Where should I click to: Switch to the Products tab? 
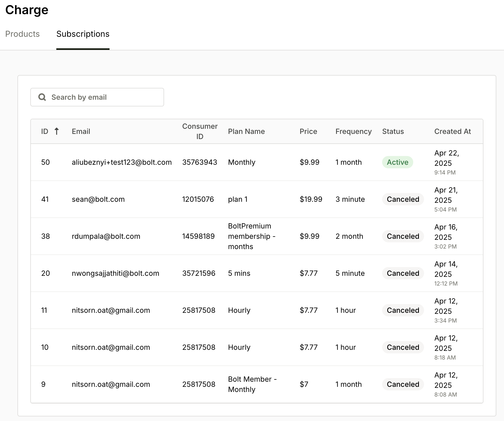(22, 34)
